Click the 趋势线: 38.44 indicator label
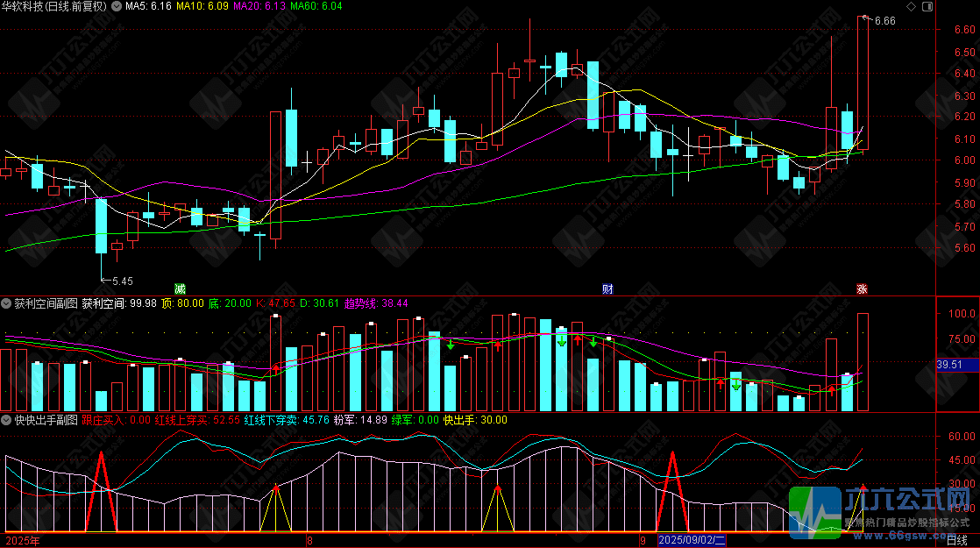 376,303
